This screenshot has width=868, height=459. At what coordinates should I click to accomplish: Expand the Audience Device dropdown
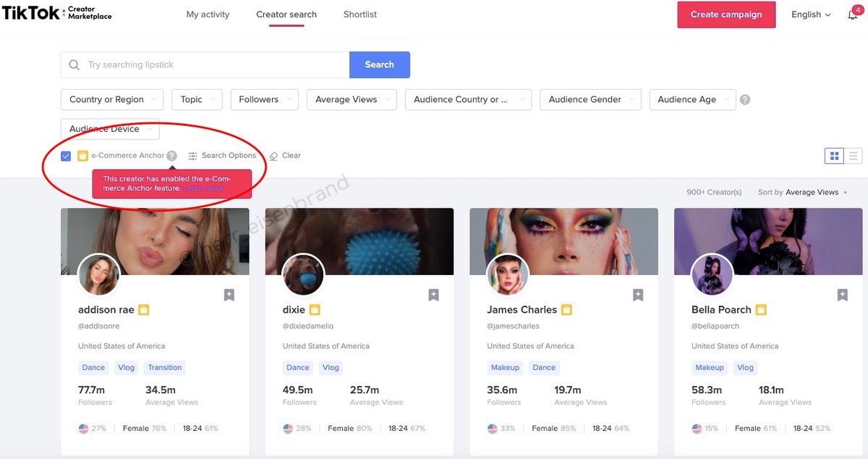click(x=110, y=129)
